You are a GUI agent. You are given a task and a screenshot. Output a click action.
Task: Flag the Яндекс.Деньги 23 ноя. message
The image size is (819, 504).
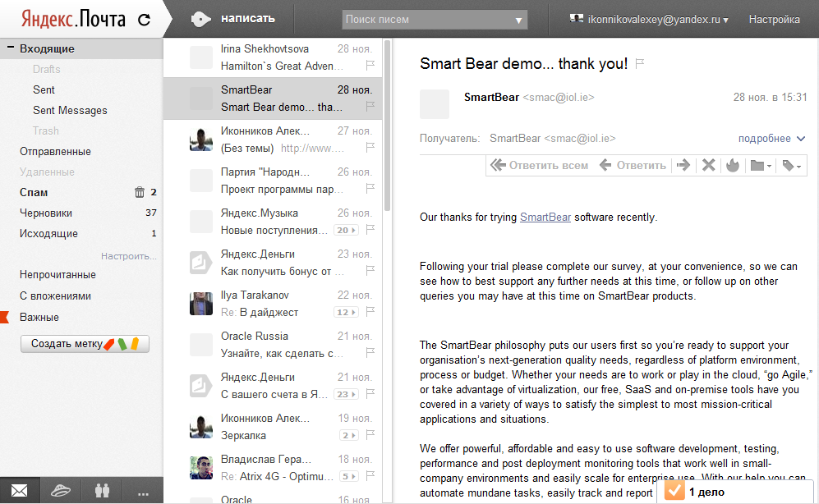click(370, 270)
